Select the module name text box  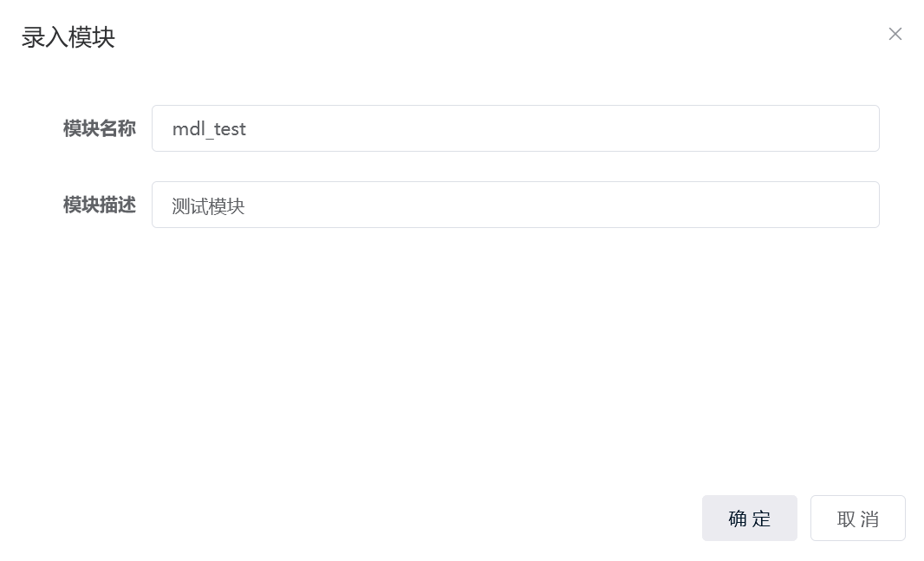pos(515,128)
